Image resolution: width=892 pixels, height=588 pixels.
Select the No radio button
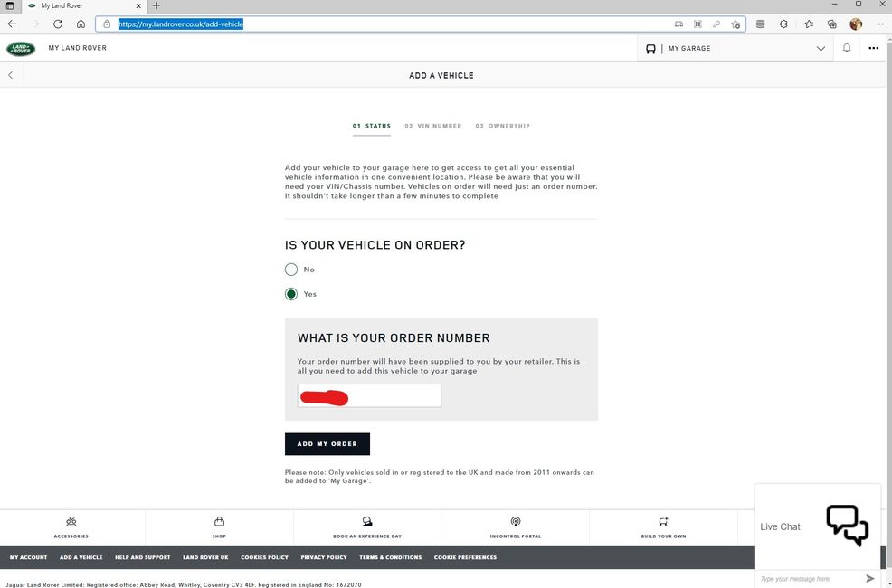[x=291, y=270]
